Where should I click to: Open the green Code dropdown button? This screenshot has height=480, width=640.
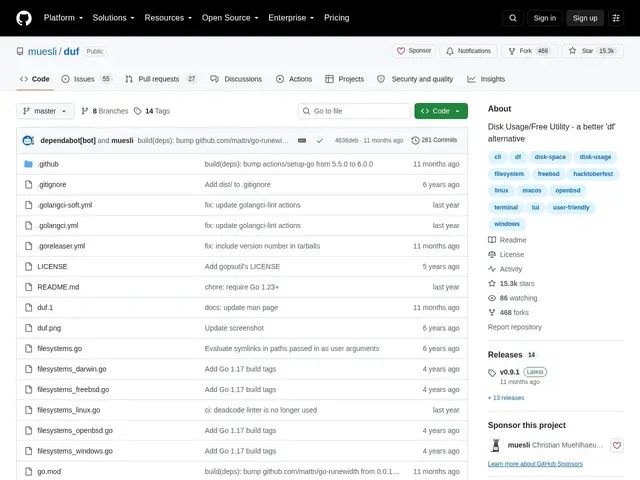(441, 111)
